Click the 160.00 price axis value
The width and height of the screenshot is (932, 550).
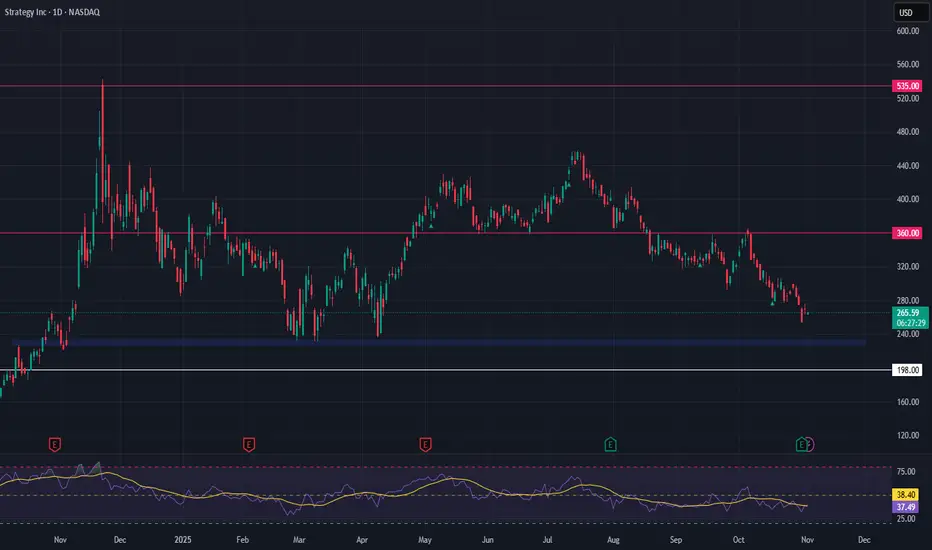coord(908,402)
